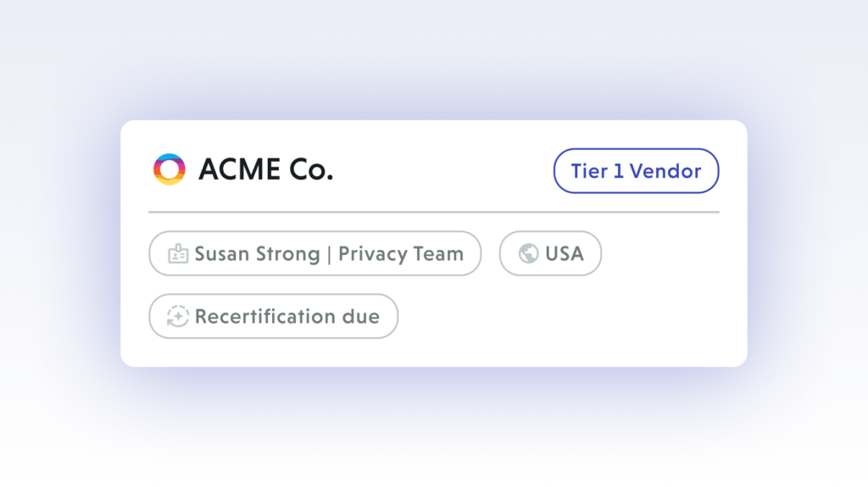The height and width of the screenshot is (487, 868).
Task: Click the pipe separator after Susan Strong
Action: point(330,253)
